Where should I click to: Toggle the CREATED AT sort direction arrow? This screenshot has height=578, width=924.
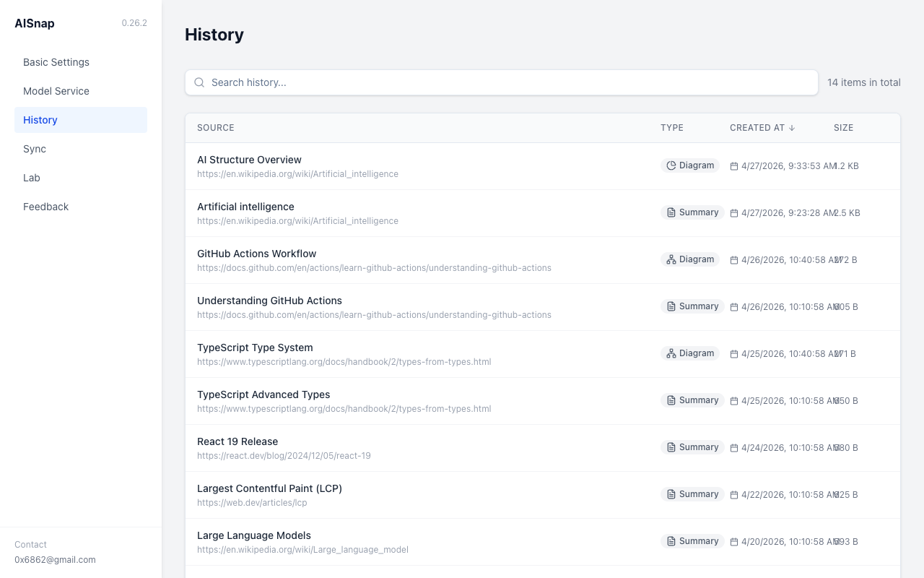tap(792, 127)
